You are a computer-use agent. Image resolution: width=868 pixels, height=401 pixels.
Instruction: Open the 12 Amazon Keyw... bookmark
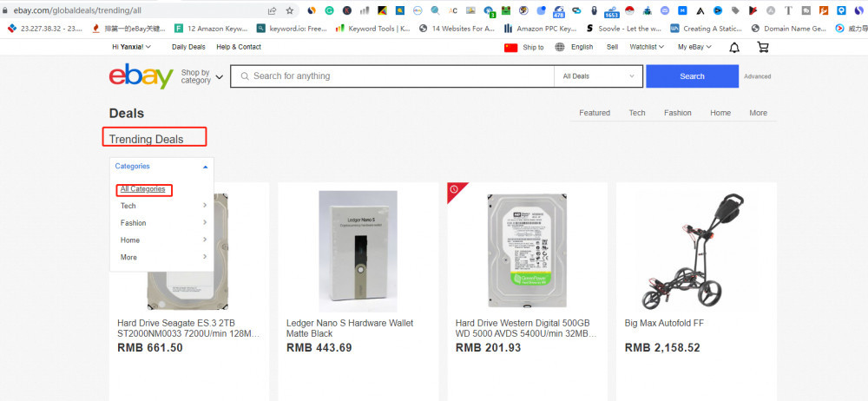[212, 29]
